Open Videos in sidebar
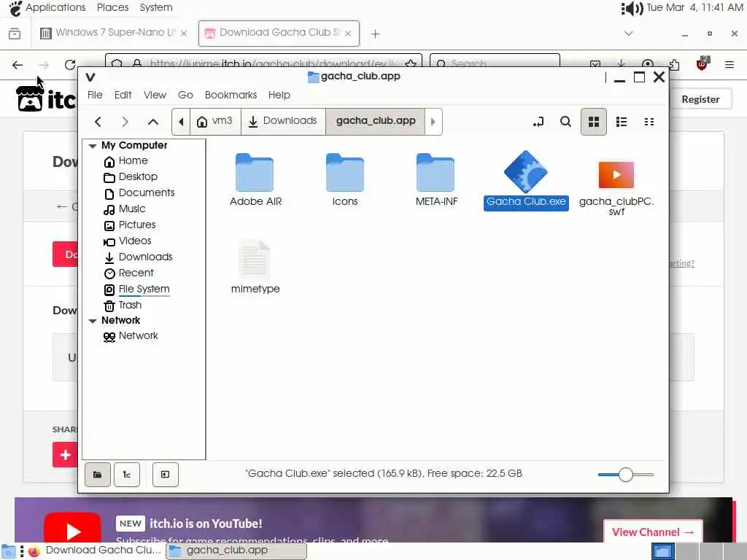Viewport: 747px width, 560px height. [128, 241]
